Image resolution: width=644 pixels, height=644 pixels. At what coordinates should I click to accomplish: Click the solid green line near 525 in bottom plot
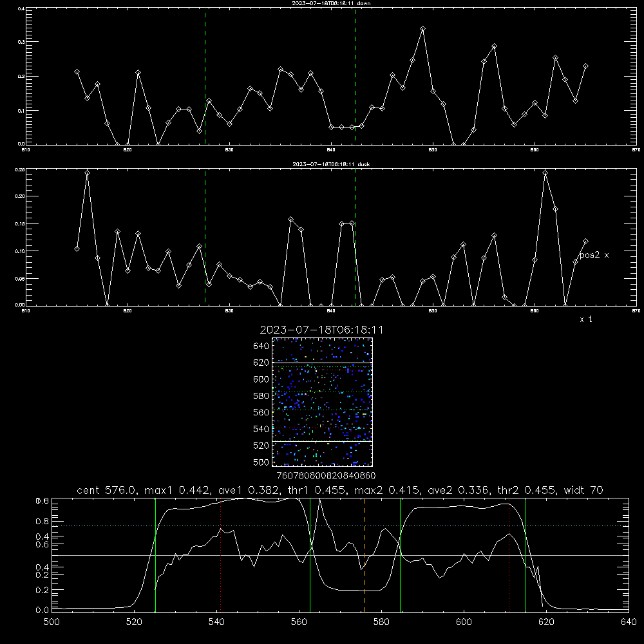(155, 555)
